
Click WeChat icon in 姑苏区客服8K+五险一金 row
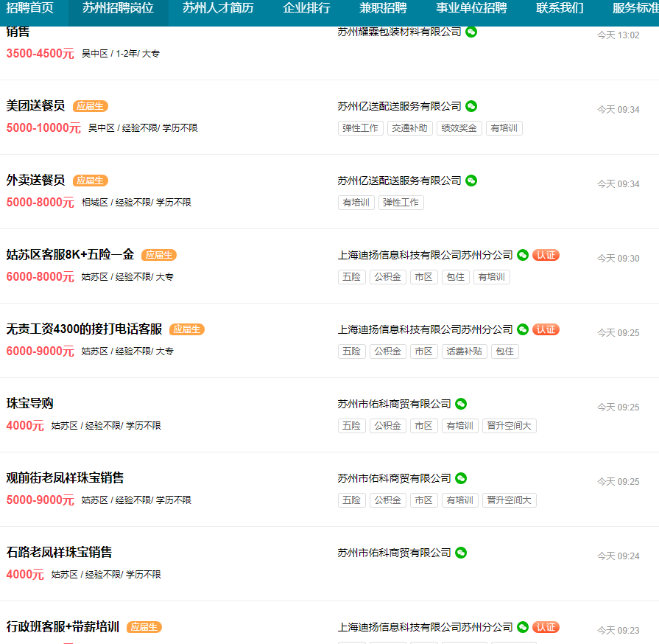(523, 255)
